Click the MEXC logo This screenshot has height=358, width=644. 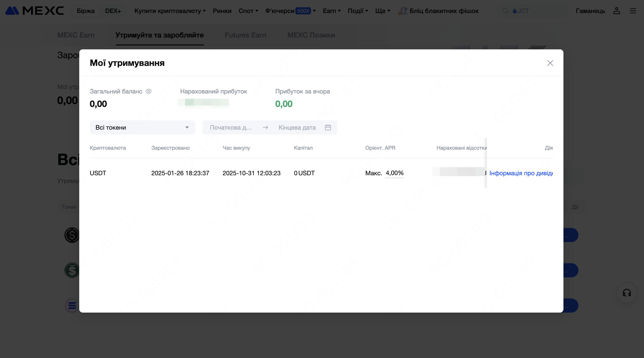coord(35,11)
